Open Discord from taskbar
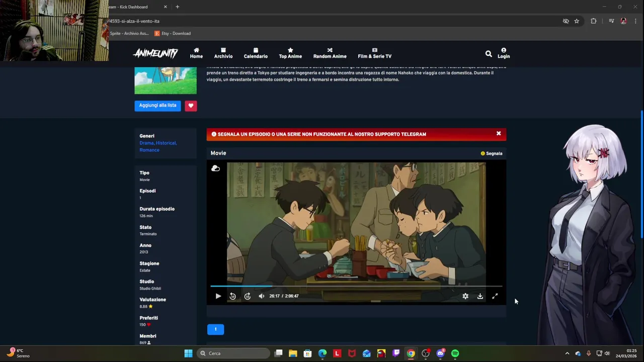 [x=440, y=353]
